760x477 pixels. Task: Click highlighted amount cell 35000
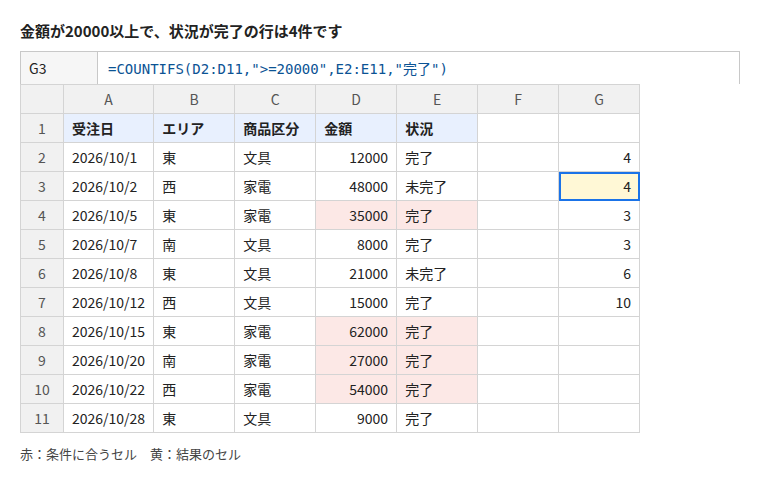(x=356, y=215)
